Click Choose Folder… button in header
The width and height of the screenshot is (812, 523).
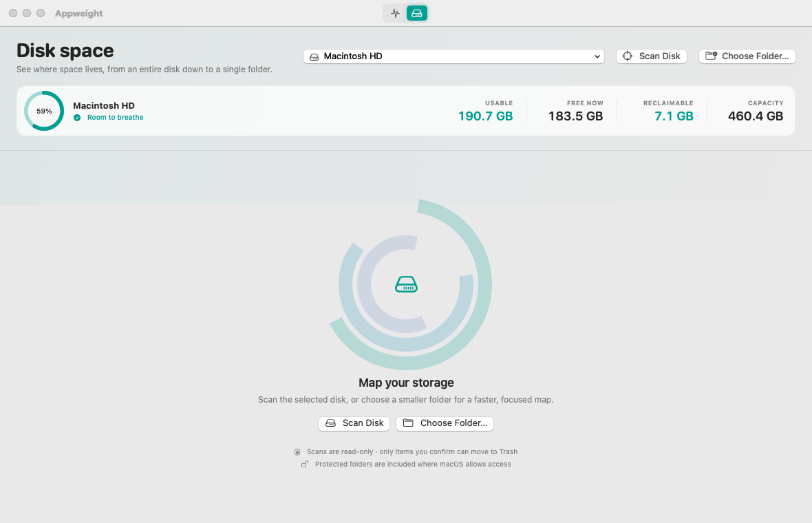coord(747,56)
